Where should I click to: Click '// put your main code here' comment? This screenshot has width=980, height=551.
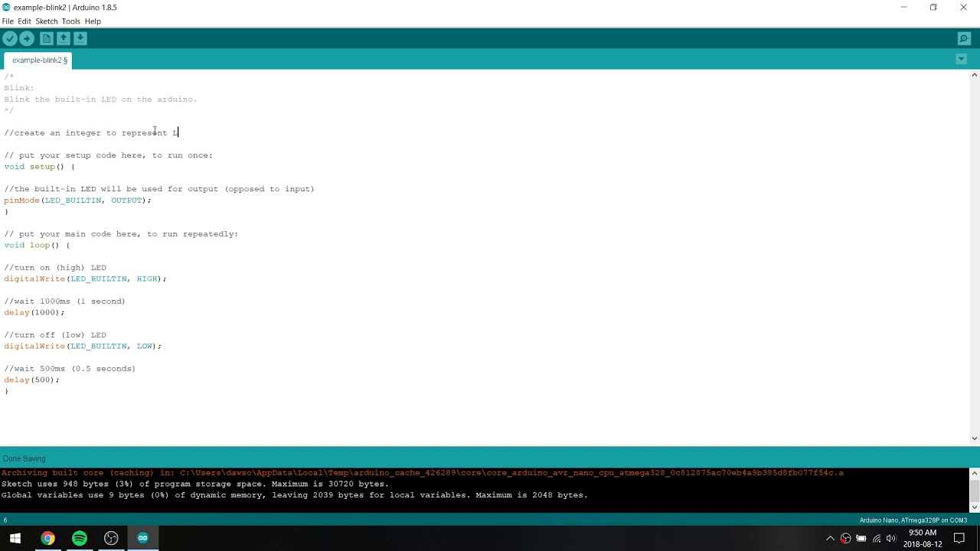pos(121,233)
